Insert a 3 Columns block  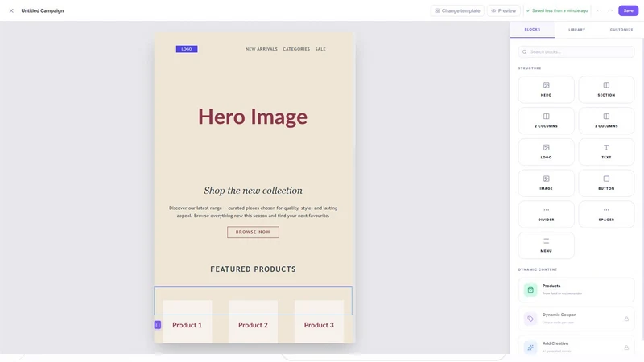pyautogui.click(x=606, y=121)
